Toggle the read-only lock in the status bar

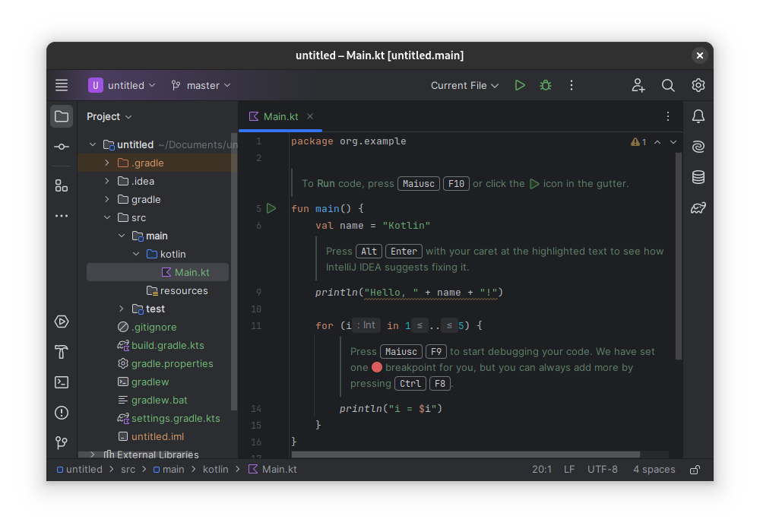695,470
